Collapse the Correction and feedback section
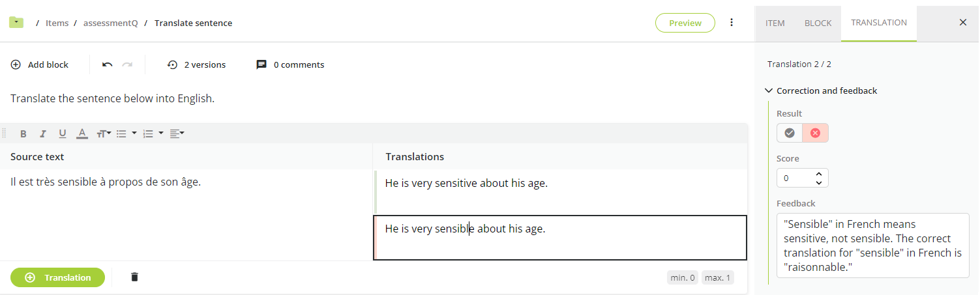This screenshot has height=295, width=980. pyautogui.click(x=769, y=91)
